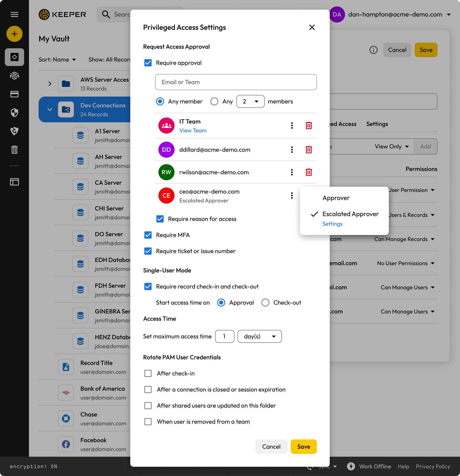
Task: Delete the IT Team approver
Action: (309, 126)
